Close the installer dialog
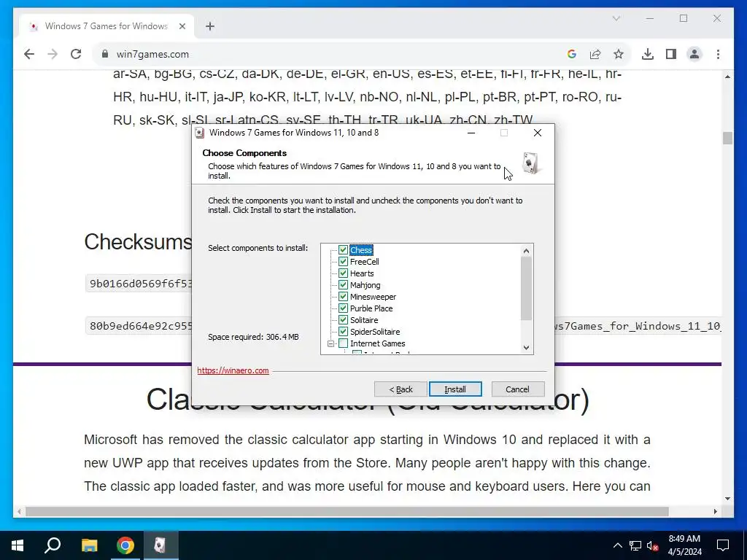 pyautogui.click(x=538, y=133)
